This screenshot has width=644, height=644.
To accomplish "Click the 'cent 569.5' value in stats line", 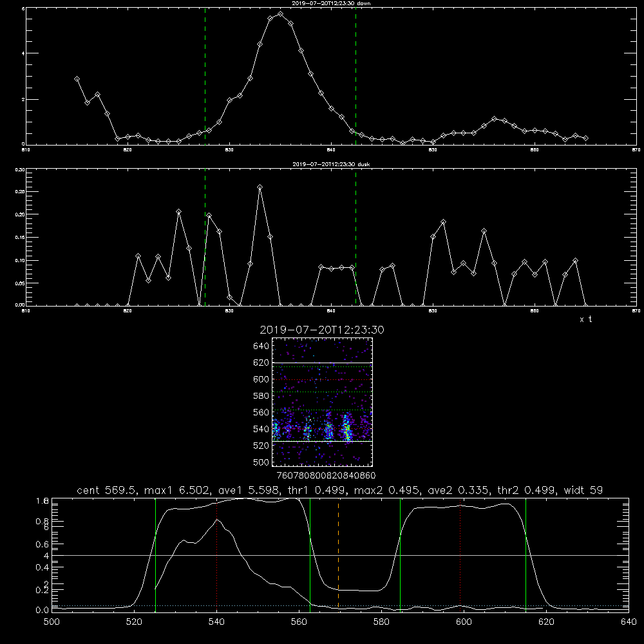I will [x=108, y=490].
